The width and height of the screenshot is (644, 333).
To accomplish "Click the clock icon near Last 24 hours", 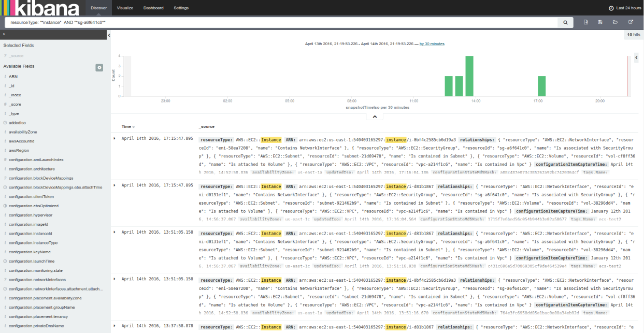I will coord(610,8).
